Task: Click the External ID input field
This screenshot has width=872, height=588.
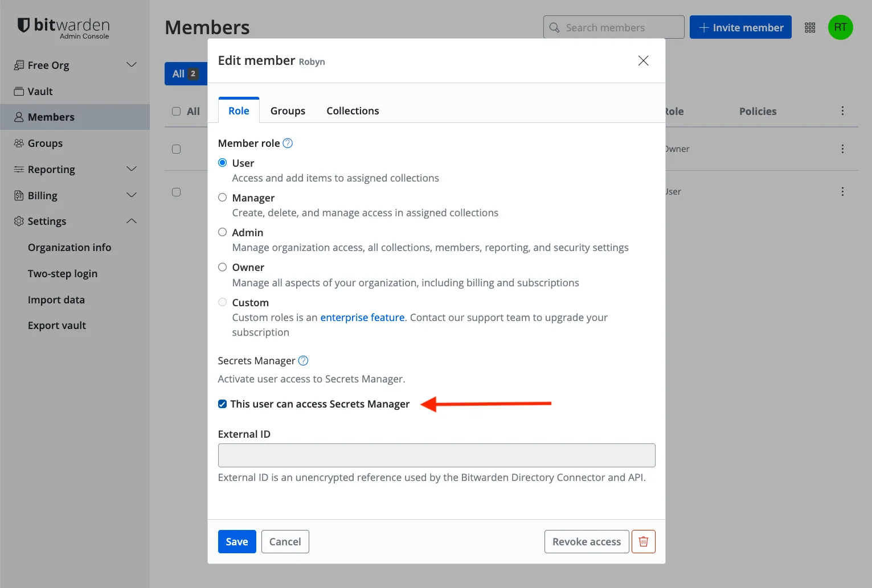Action: [436, 455]
